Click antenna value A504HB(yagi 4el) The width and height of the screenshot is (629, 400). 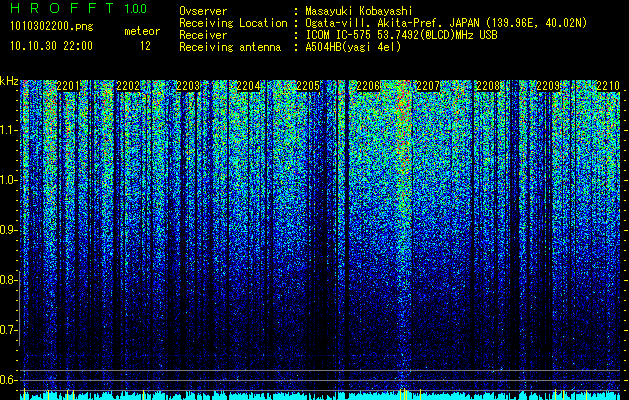[353, 47]
